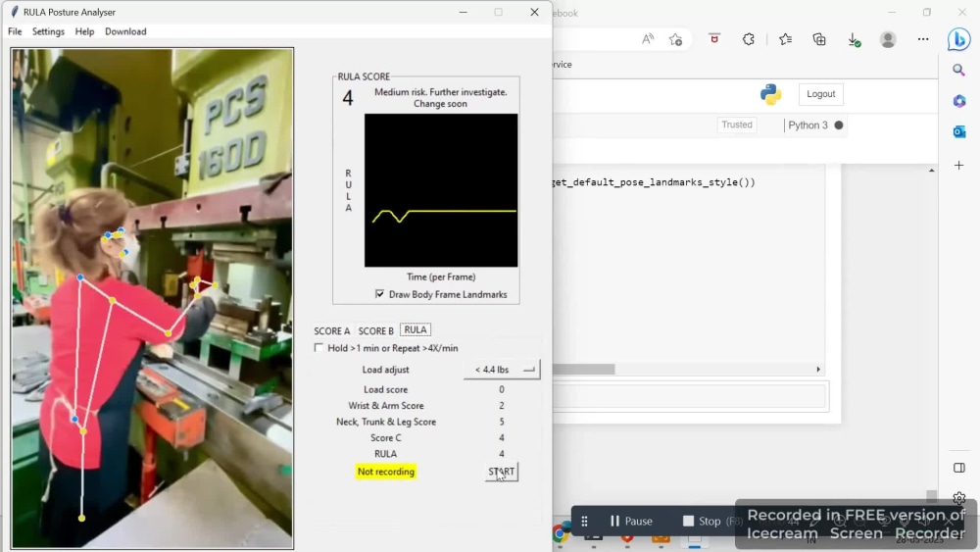980x552 pixels.
Task: Open Microsoft 365 sidebar icon
Action: coord(958,101)
